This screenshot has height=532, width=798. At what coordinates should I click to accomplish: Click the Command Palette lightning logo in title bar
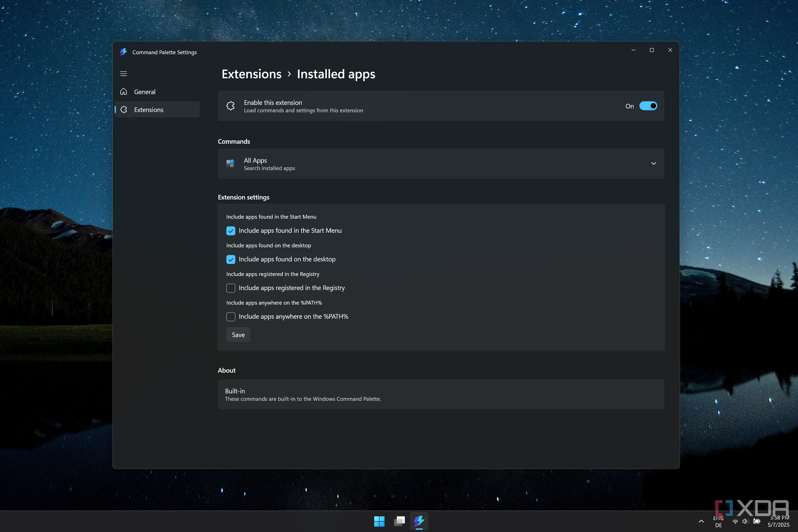(124, 52)
